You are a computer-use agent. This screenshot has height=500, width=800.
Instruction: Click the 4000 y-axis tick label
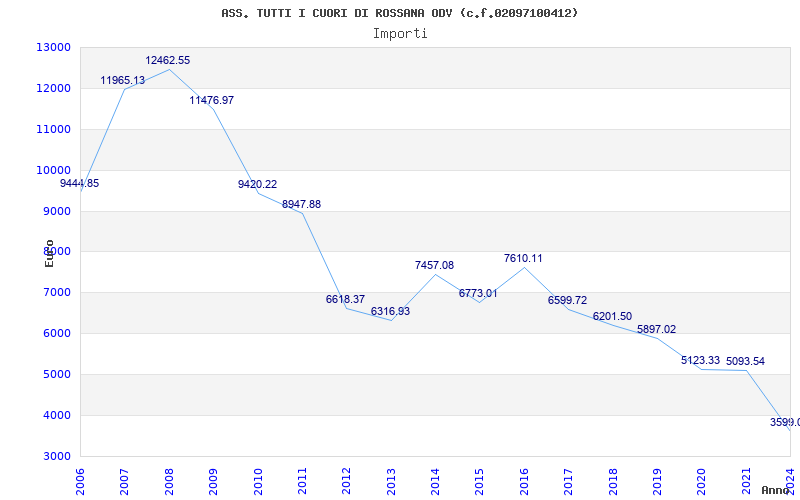(x=56, y=415)
